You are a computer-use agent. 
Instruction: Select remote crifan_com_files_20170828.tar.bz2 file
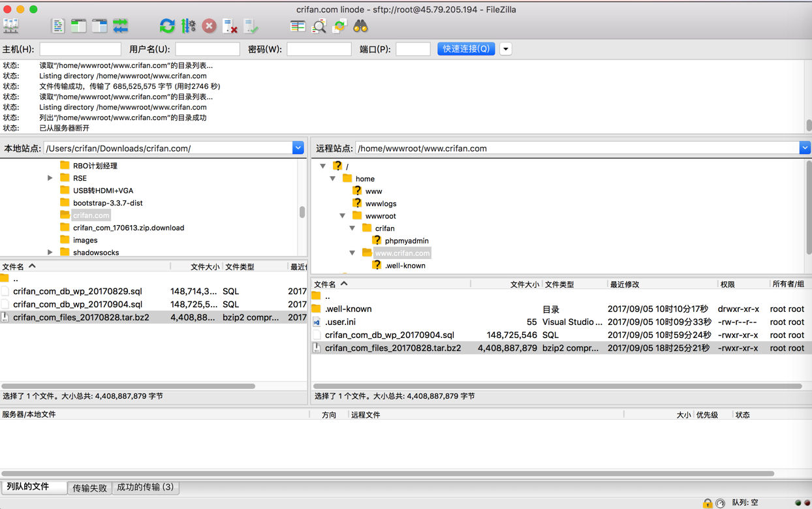(x=561, y=348)
